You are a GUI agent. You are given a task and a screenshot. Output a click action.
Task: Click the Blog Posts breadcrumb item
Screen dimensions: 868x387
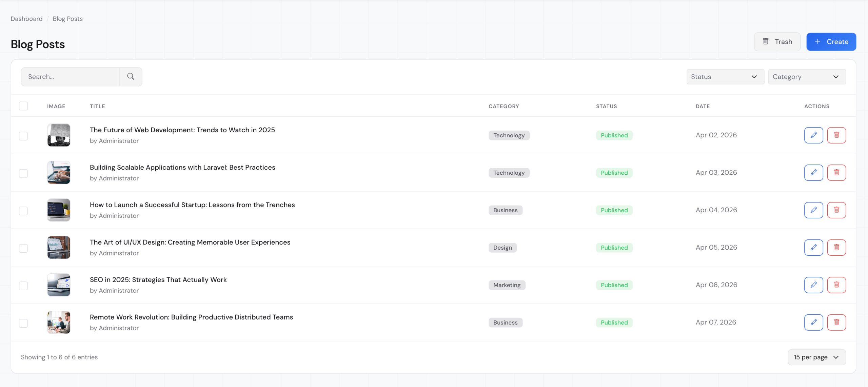67,19
